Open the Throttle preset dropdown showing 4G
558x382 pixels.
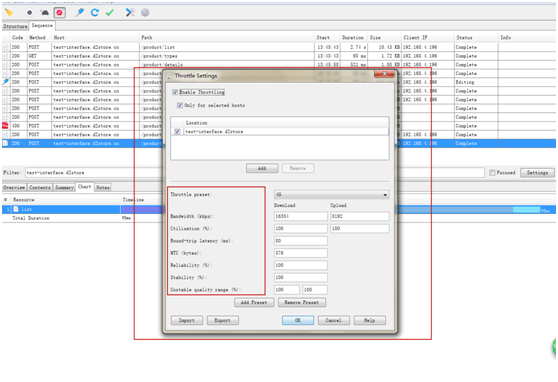tap(331, 195)
